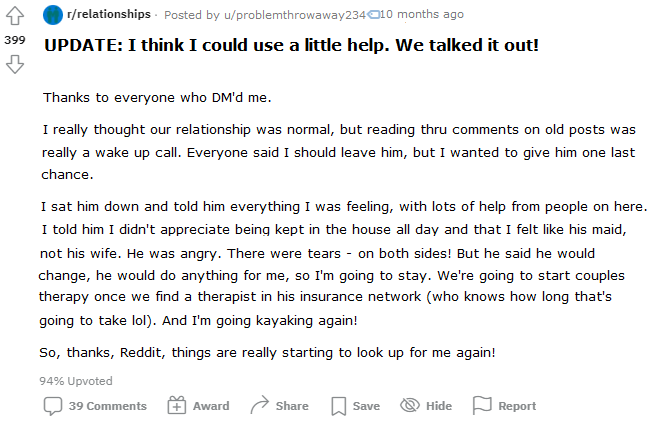This screenshot has width=661, height=433.
Task: Downvote the relationship update post
Action: pos(14,64)
